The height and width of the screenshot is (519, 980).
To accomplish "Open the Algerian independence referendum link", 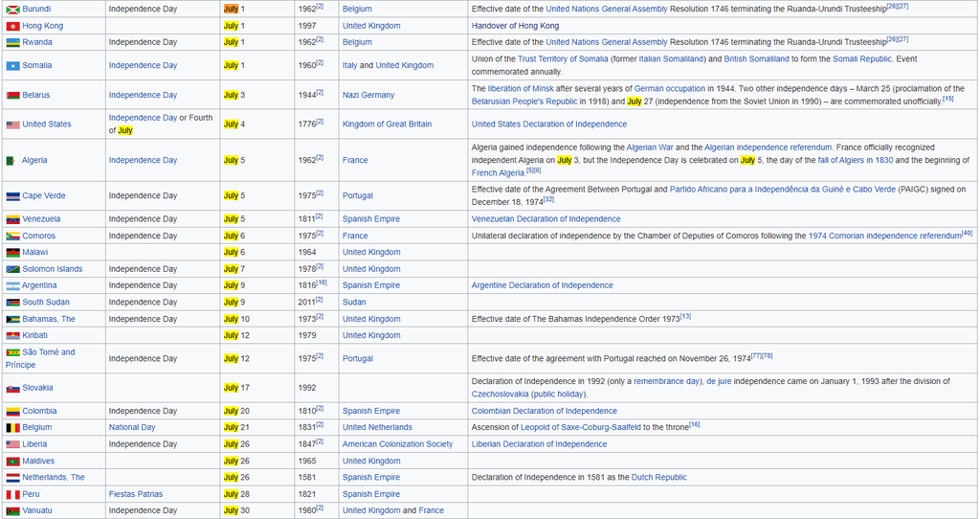I will 768,147.
